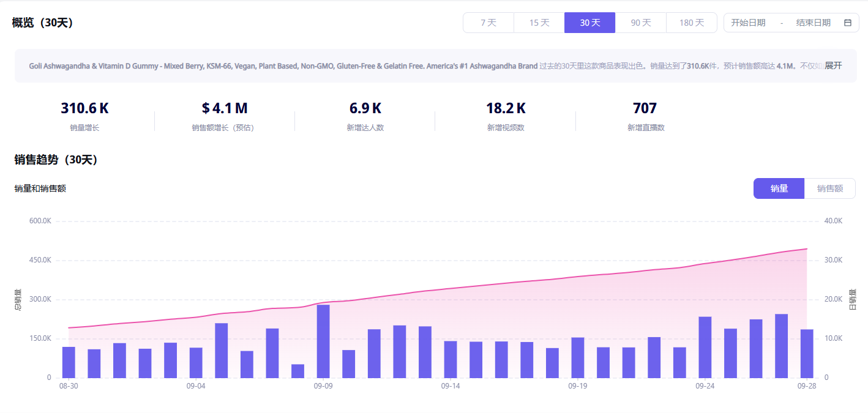
Task: Click the tallest bar above 09-09
Action: (323, 341)
